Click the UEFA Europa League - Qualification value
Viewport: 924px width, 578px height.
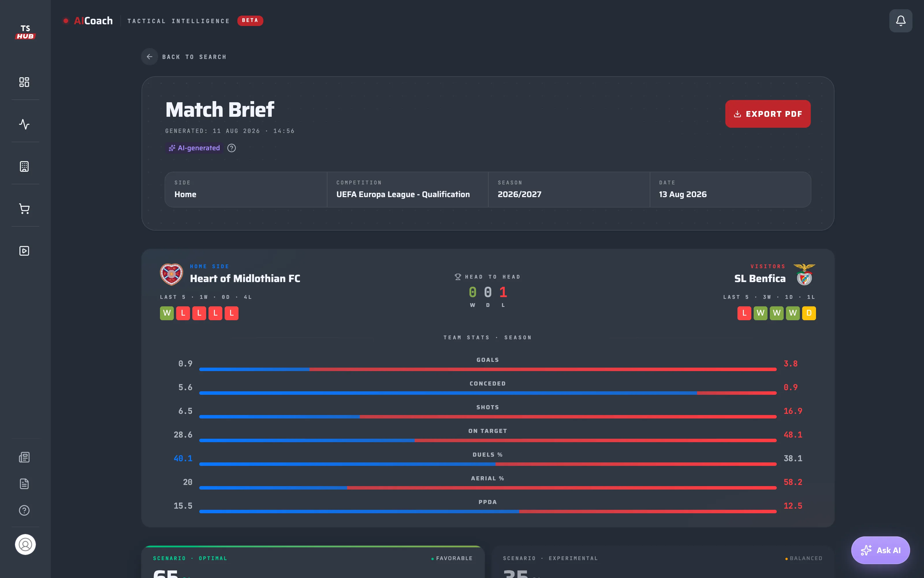coord(403,194)
